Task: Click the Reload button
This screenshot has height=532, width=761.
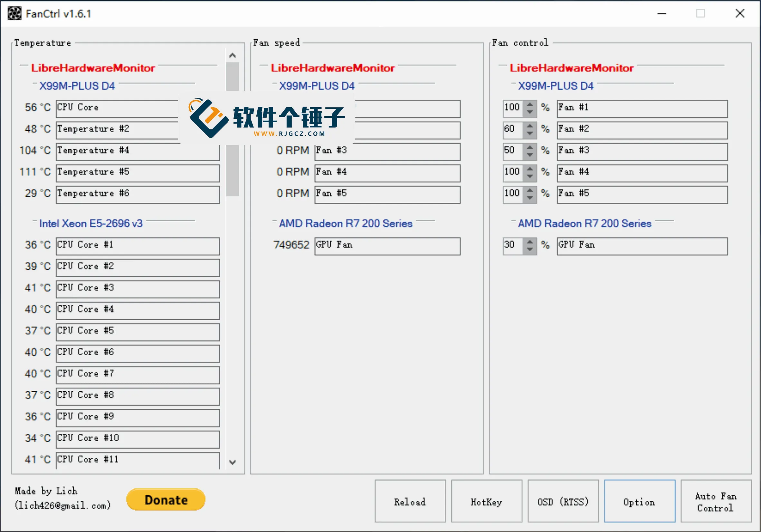Action: click(410, 501)
